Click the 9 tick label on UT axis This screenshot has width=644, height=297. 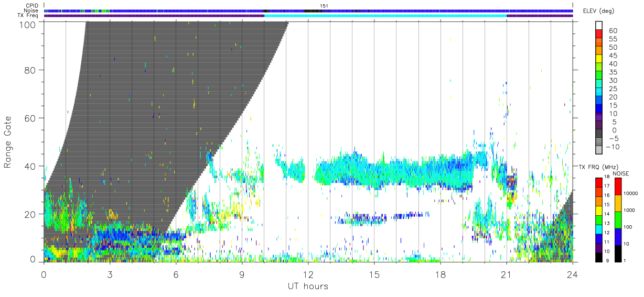pyautogui.click(x=242, y=274)
